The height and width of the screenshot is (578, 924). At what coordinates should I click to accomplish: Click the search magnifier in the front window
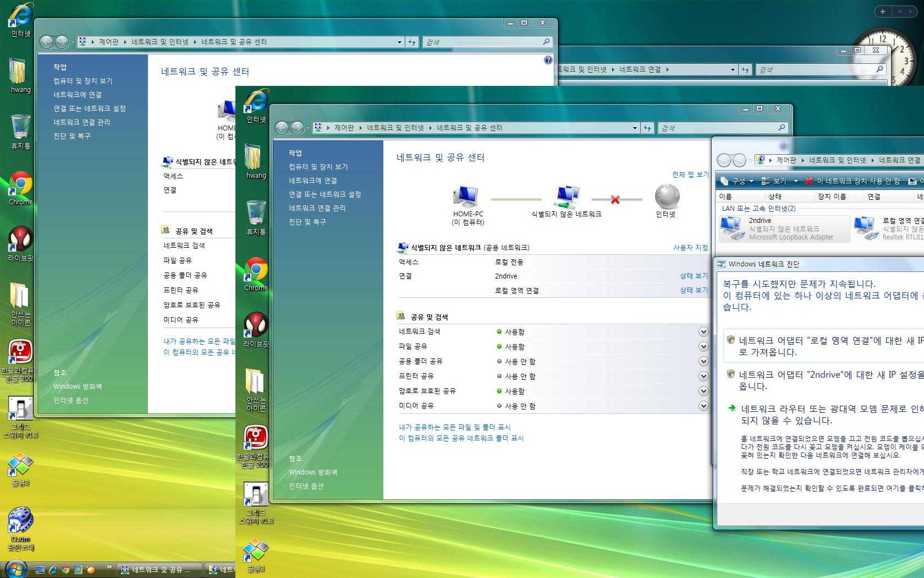pyautogui.click(x=782, y=128)
